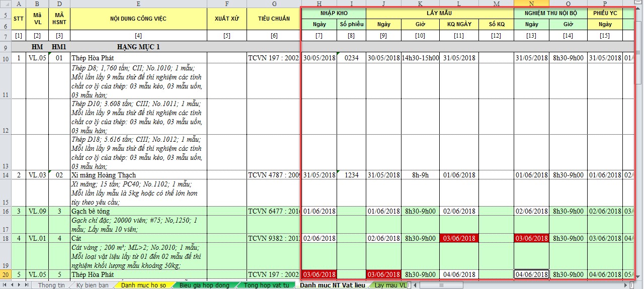This screenshot has height=289, width=644.
Task: Click red 03/06/2018 cell in Cát row KQ NGÀY
Action: coord(459,238)
